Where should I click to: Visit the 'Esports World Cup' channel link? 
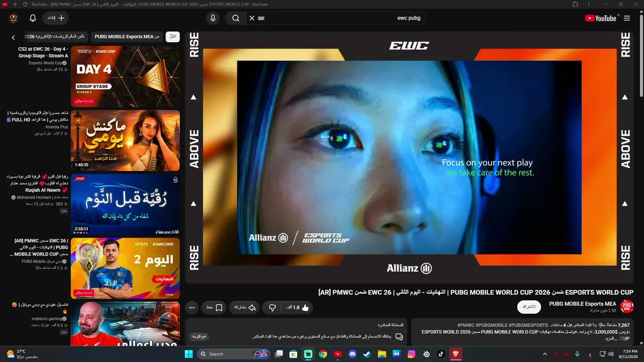pyautogui.click(x=45, y=63)
